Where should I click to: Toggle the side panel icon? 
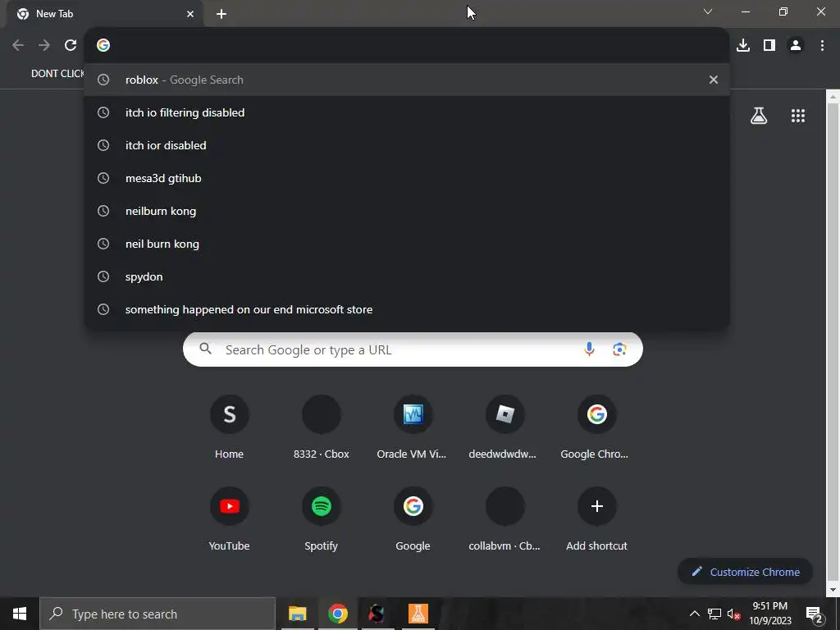tap(769, 45)
